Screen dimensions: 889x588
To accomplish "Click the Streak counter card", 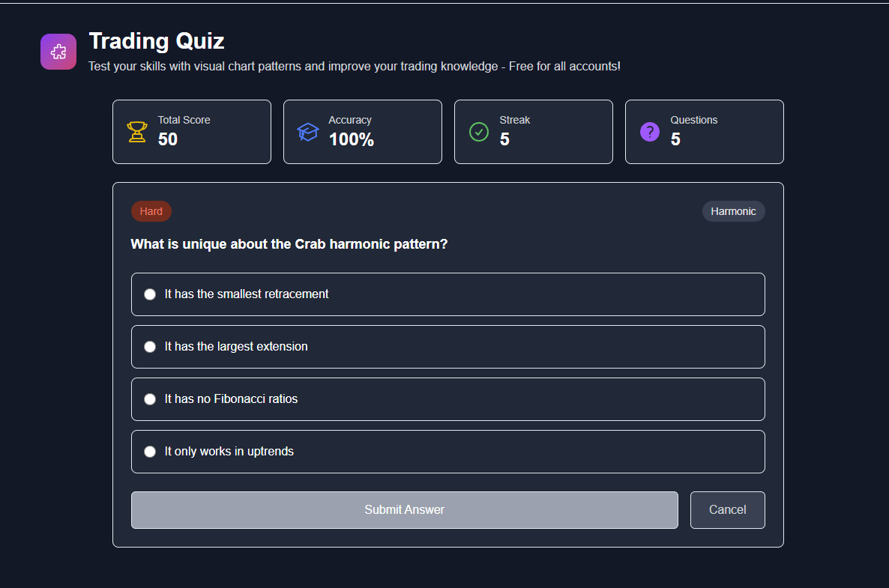I will (x=533, y=131).
